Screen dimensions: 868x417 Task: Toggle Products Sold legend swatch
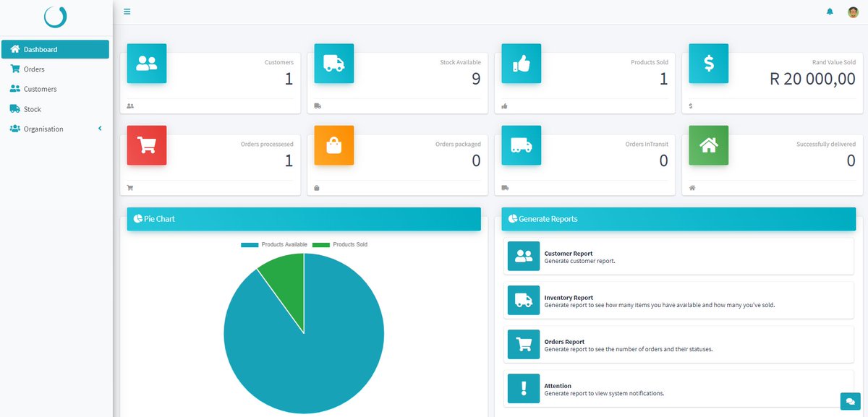321,245
